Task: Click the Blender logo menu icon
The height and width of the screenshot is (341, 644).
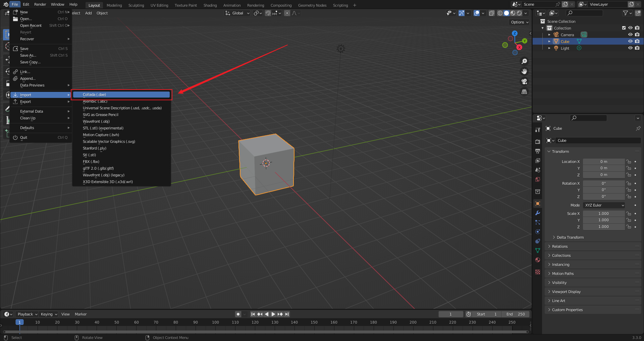Action: pyautogui.click(x=6, y=4)
